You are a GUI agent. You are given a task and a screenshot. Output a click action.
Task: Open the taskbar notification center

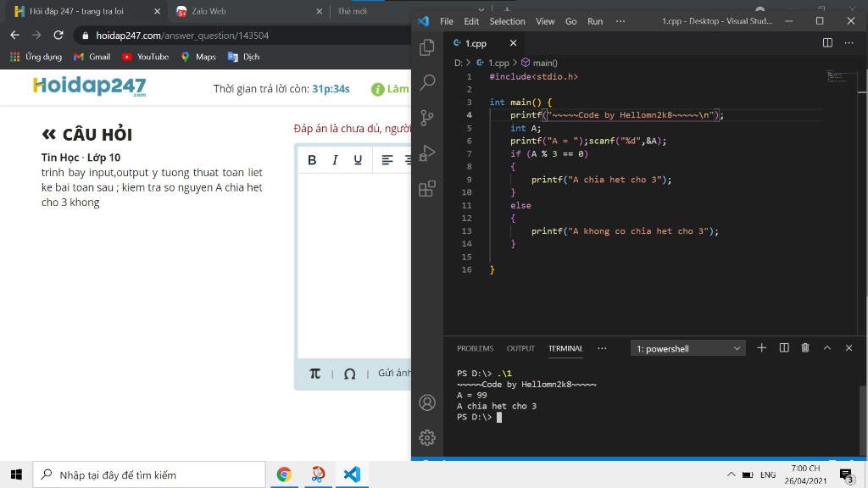pos(846,474)
